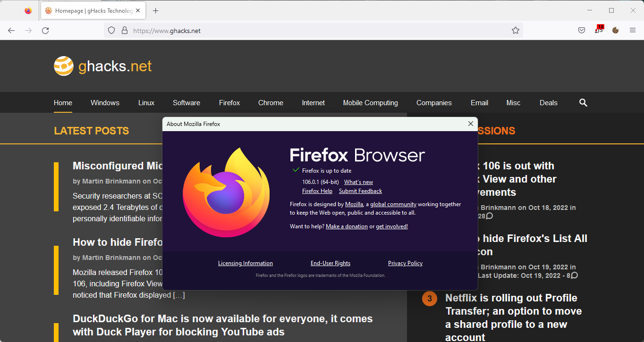644x342 pixels.
Task: Open the Email category
Action: (479, 102)
